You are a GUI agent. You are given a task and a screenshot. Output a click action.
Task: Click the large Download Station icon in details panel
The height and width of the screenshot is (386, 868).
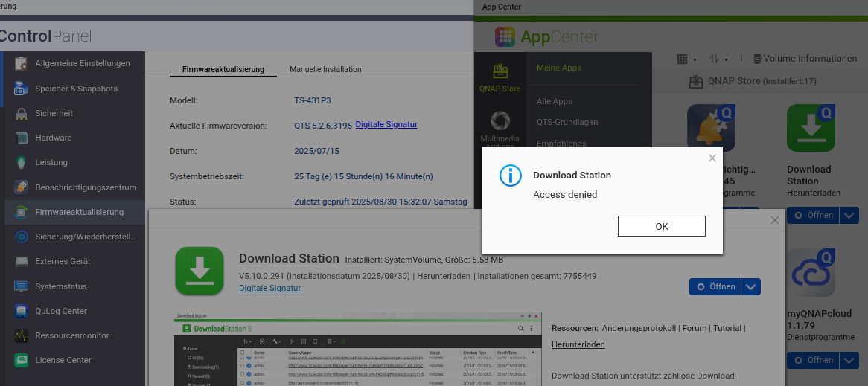(x=200, y=271)
